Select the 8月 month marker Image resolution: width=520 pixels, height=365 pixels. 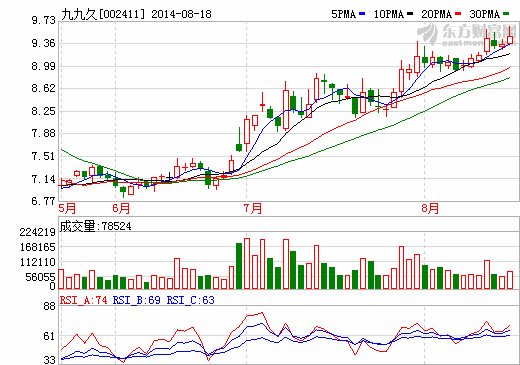click(430, 208)
